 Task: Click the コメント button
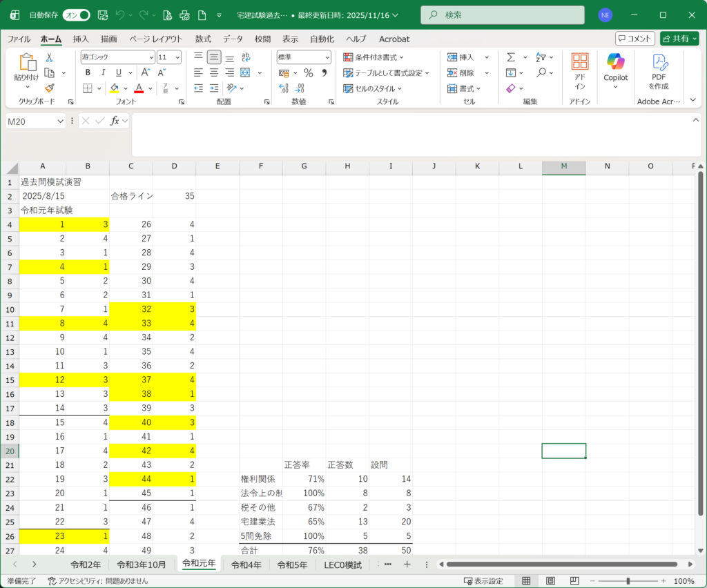pyautogui.click(x=635, y=39)
